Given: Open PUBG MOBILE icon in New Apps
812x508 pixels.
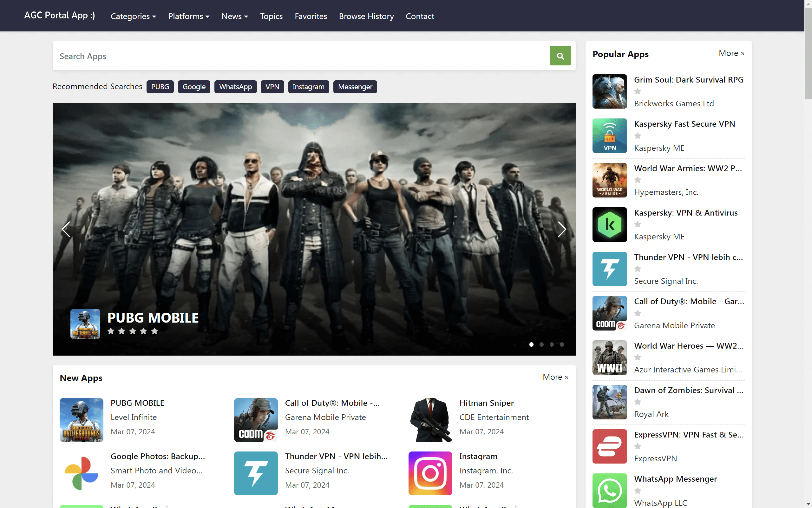Looking at the screenshot, I should [x=82, y=420].
